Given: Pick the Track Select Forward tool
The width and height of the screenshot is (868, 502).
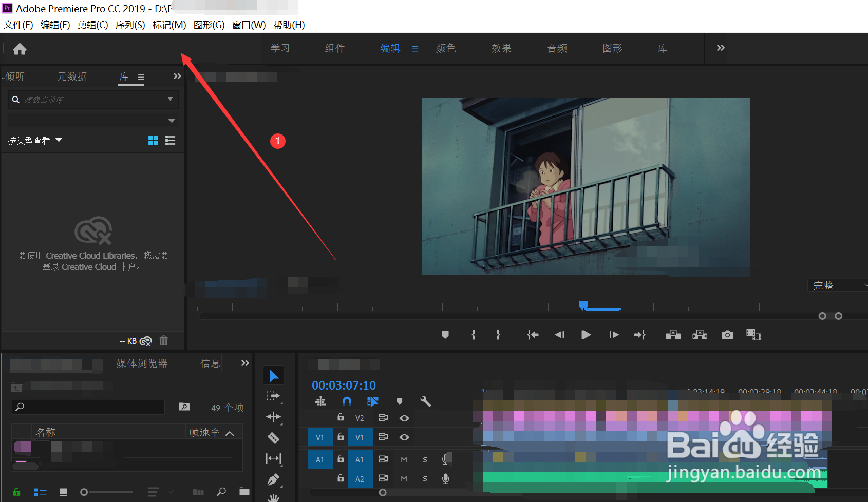Looking at the screenshot, I should [273, 396].
